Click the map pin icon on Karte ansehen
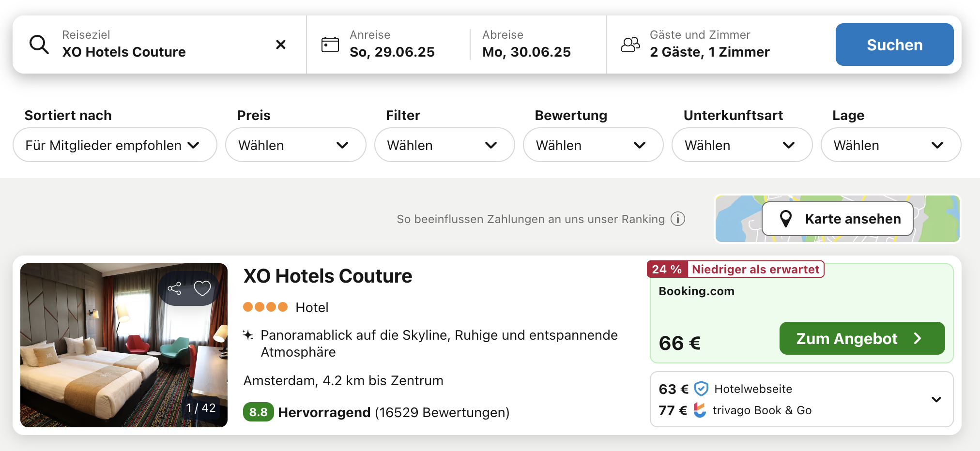The height and width of the screenshot is (451, 980). point(786,219)
